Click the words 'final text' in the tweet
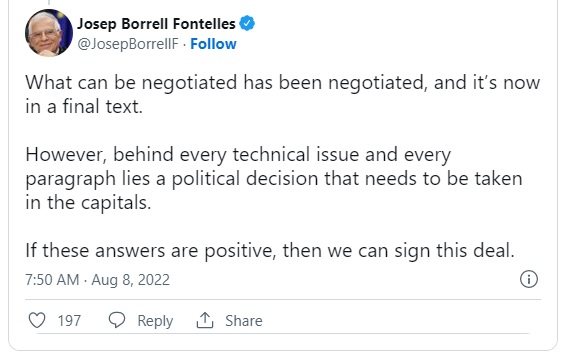The image size is (572, 363). tap(102, 107)
